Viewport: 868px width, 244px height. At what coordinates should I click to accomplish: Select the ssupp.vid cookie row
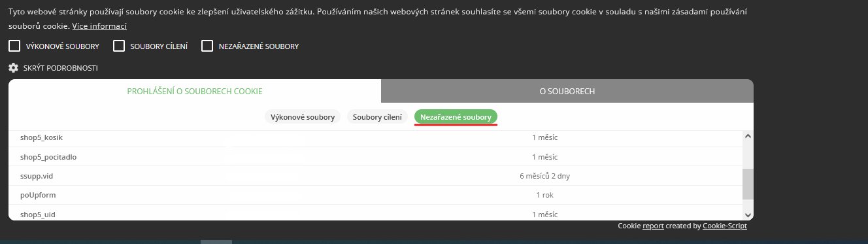click(x=375, y=176)
